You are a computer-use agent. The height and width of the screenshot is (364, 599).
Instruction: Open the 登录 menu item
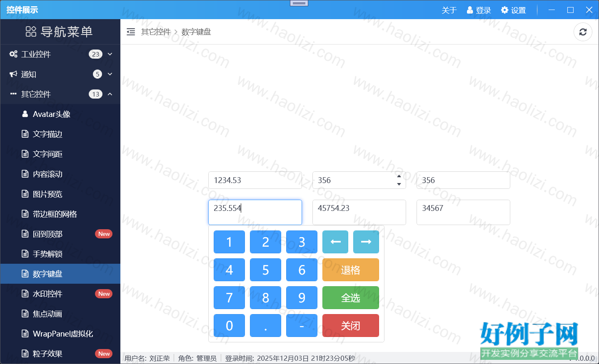point(479,10)
